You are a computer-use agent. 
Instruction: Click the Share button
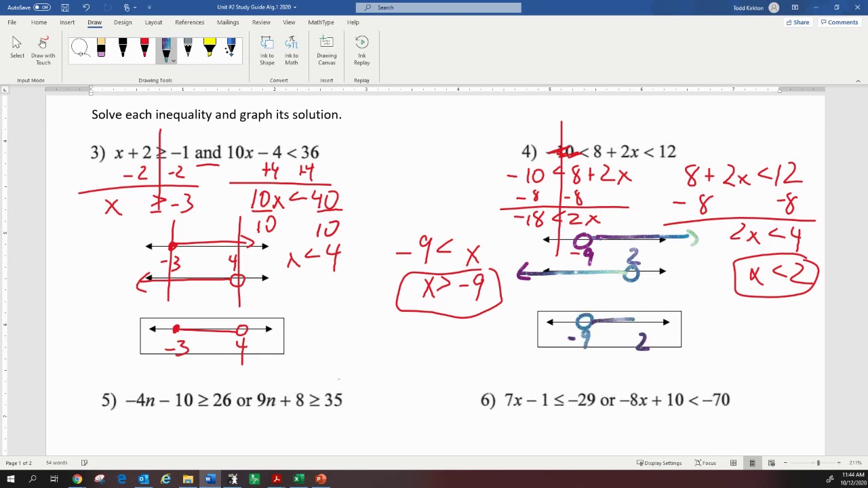(x=797, y=22)
